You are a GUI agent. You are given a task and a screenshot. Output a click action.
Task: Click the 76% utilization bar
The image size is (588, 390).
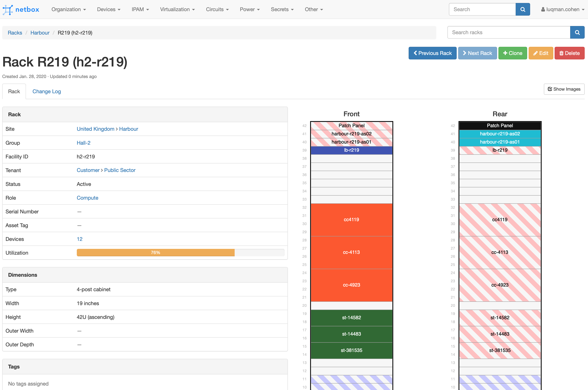(155, 252)
